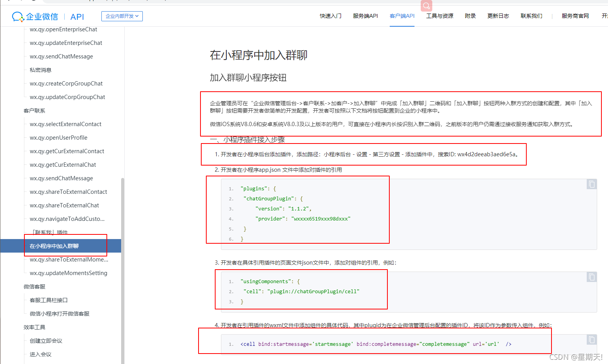The width and height of the screenshot is (608, 364).
Task: Open the 企业内部开发 dropdown
Action: click(122, 16)
